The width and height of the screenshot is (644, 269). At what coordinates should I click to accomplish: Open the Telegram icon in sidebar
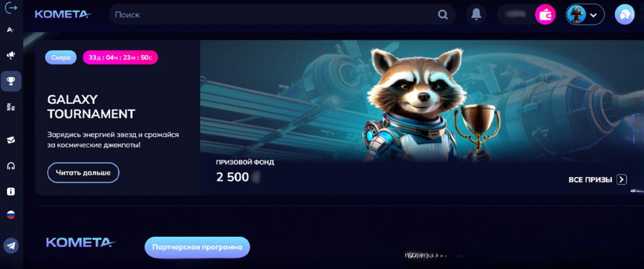click(x=11, y=246)
